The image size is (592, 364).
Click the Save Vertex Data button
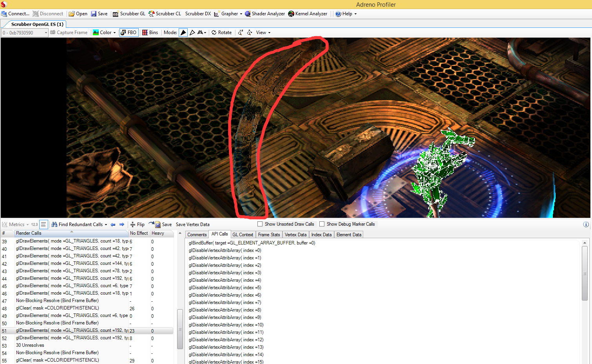[x=192, y=225]
